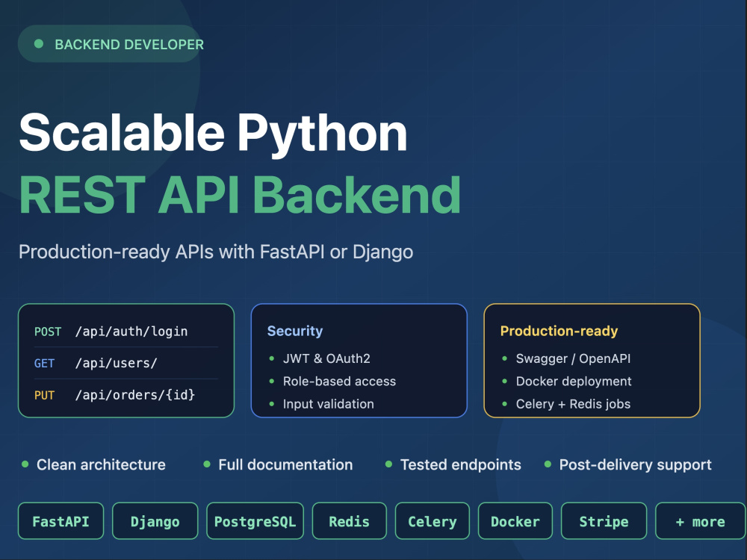747x560 pixels.
Task: Select the Django tech tag
Action: coord(155,521)
